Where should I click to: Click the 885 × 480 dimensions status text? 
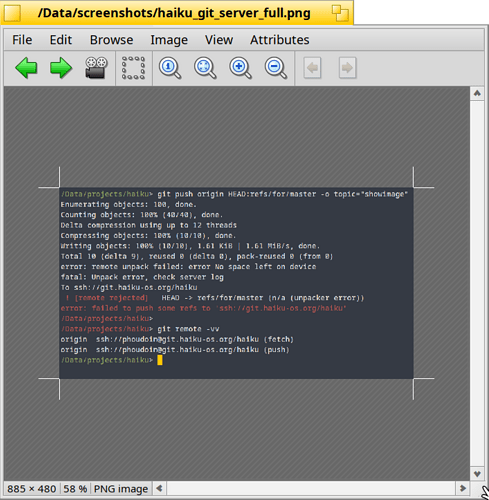tap(32, 489)
